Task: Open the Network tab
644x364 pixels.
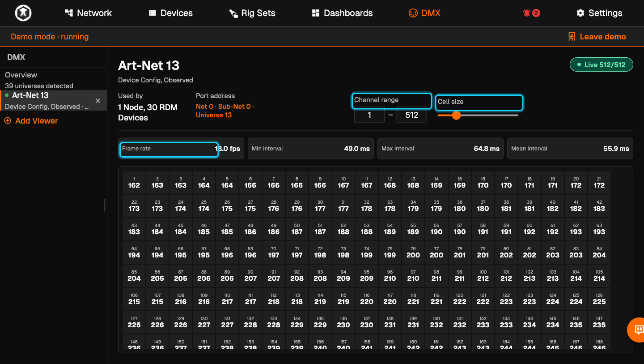Action: click(88, 13)
